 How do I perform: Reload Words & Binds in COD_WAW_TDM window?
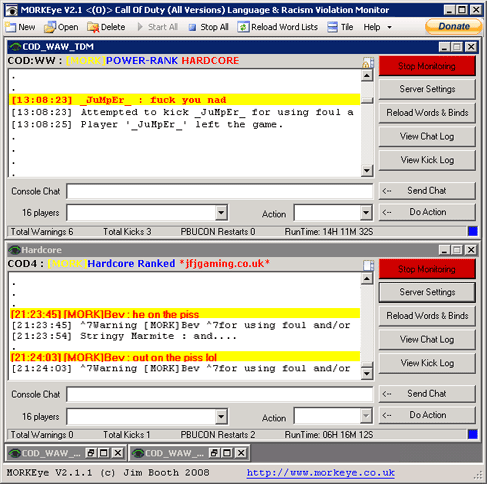(427, 113)
